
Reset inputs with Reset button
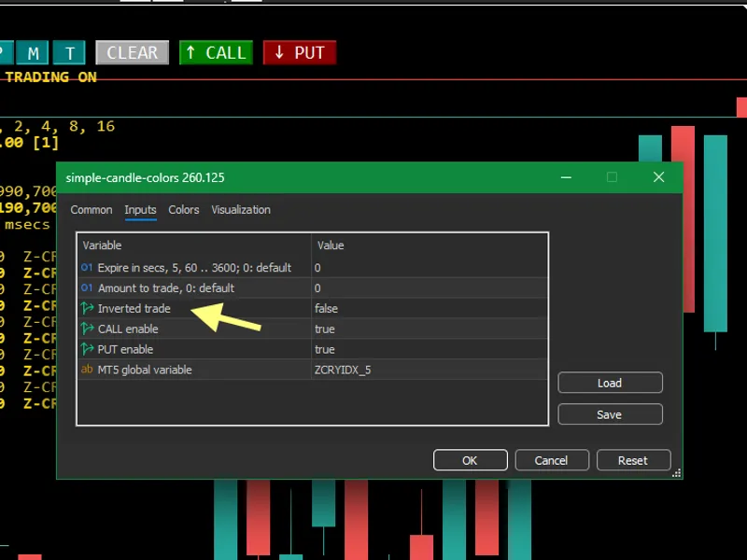[633, 460]
